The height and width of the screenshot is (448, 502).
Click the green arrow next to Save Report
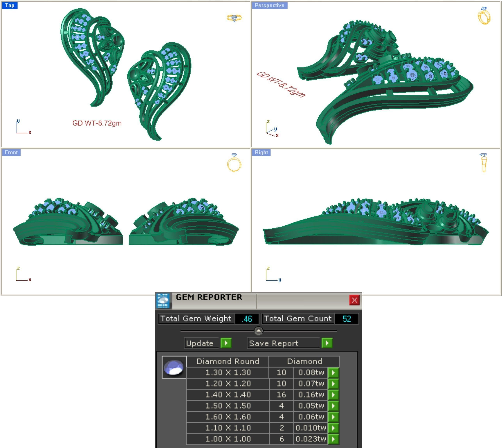[x=327, y=343]
